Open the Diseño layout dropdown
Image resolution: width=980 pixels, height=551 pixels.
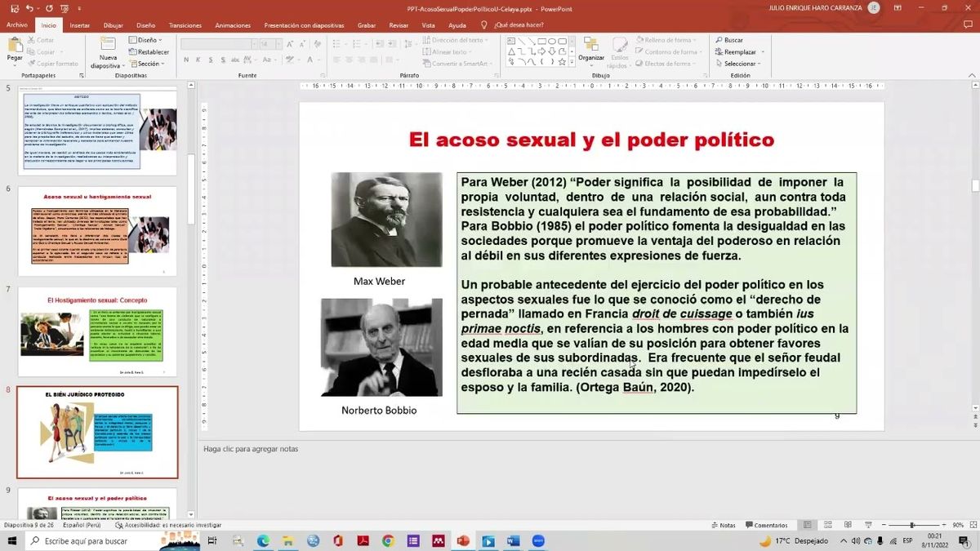tap(145, 39)
